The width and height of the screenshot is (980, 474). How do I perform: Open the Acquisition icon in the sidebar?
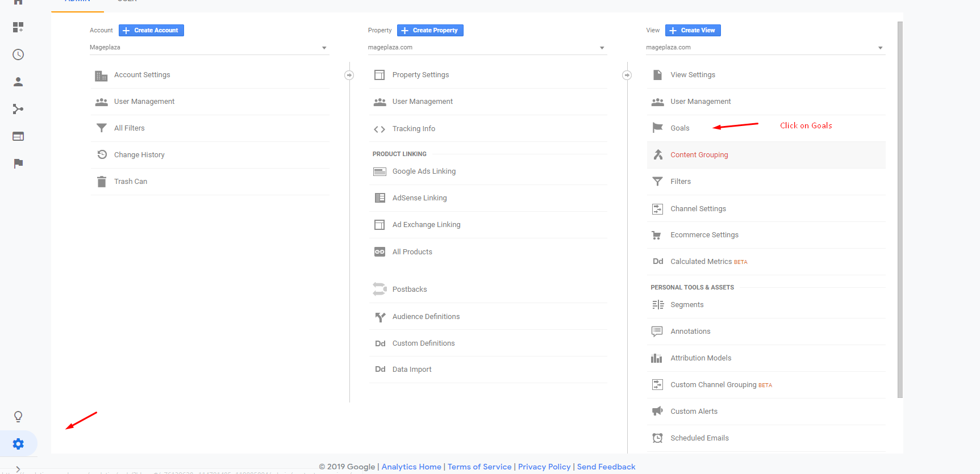click(18, 109)
